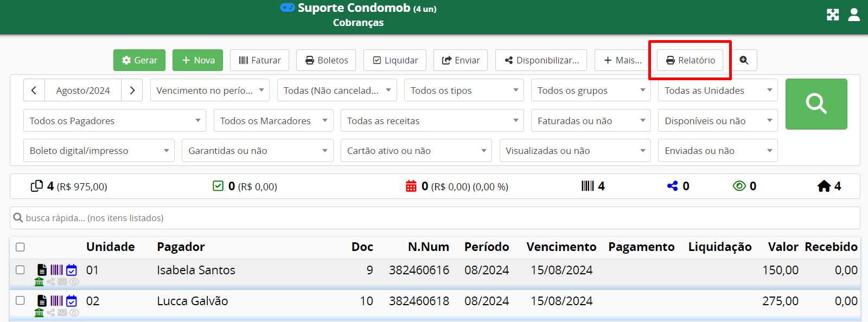
Task: Click the 'busca rápida' search field
Action: (x=435, y=218)
